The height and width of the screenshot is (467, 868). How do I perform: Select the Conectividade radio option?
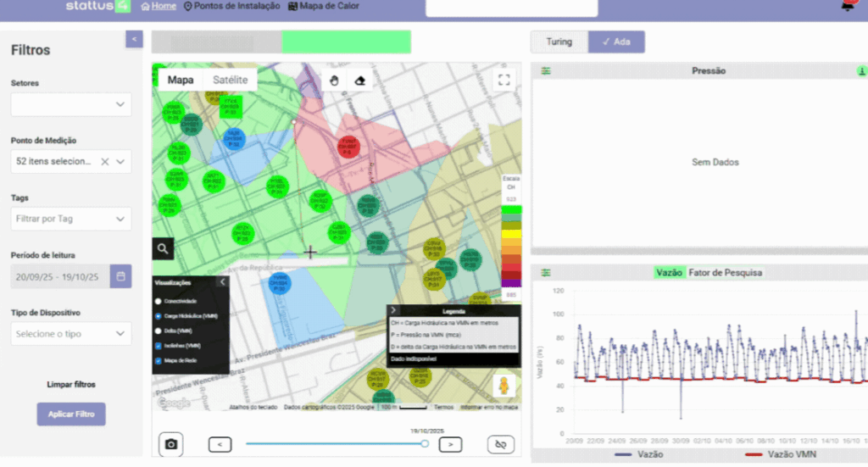pyautogui.click(x=159, y=301)
